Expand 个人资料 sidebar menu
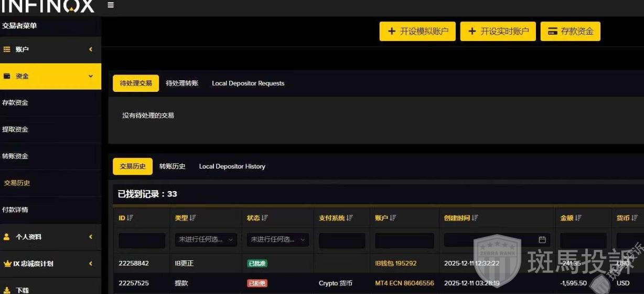644x294 pixels. (x=50, y=237)
